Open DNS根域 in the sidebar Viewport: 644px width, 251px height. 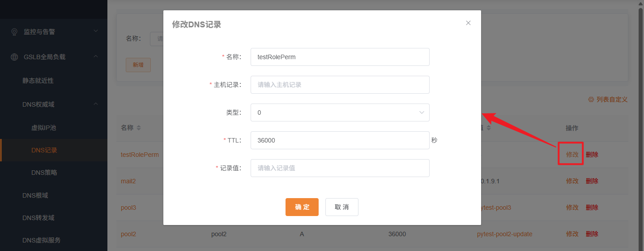coord(35,195)
